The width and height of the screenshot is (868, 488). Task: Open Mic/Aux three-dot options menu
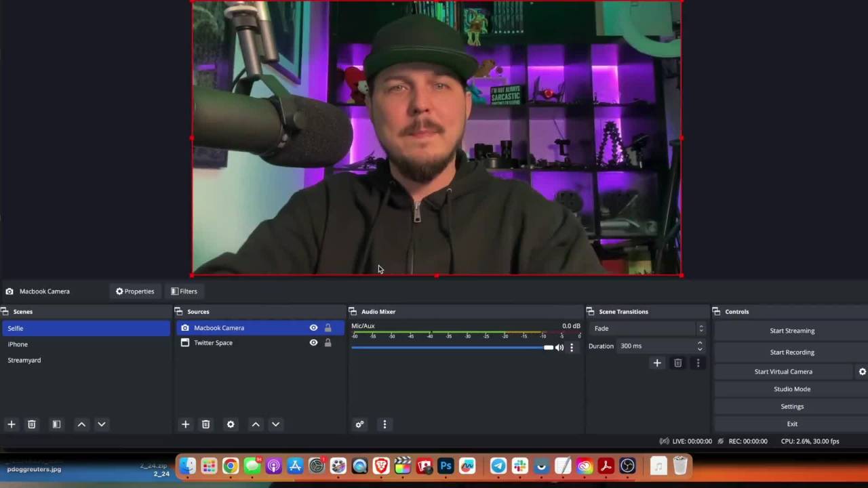coord(572,348)
